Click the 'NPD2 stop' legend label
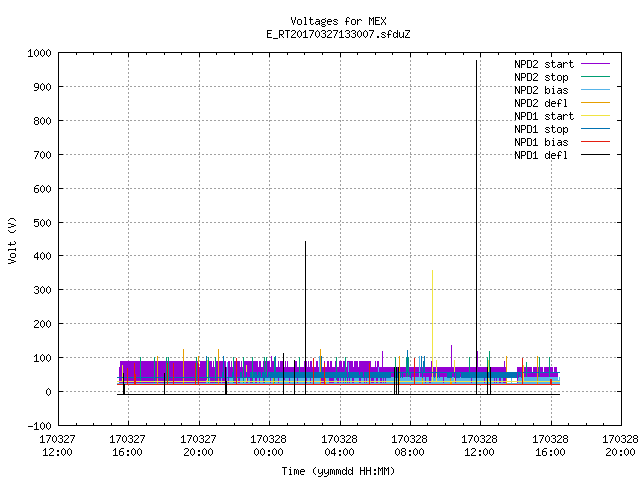The image size is (640, 480). [541, 77]
